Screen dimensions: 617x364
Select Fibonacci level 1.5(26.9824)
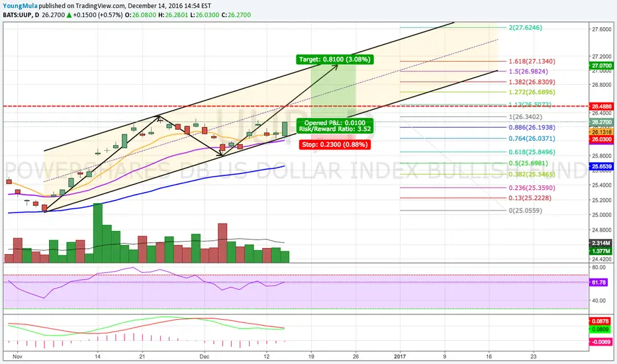point(528,71)
